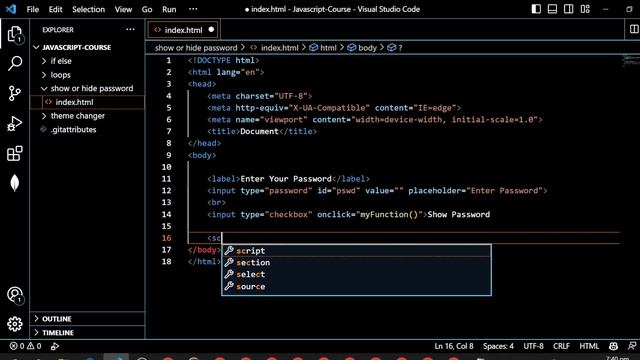Screen dimensions: 640x360
Task: Open the Accounts menu icon
Action: 15,295
